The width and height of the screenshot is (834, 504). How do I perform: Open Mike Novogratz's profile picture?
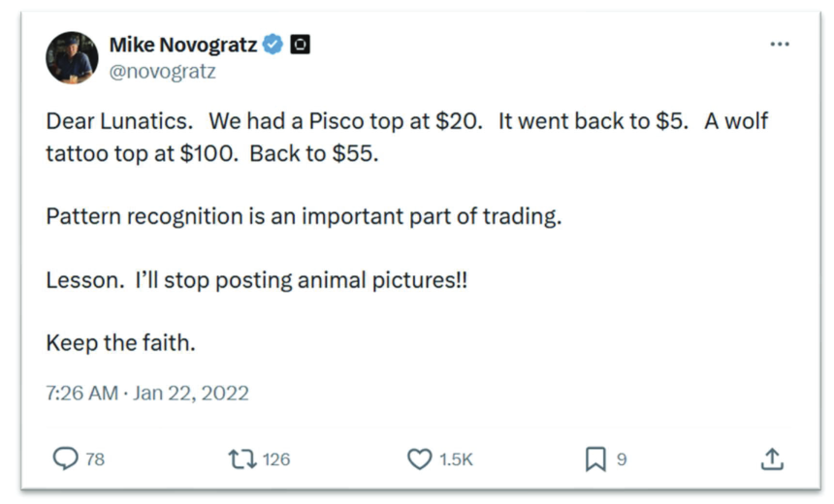[72, 58]
